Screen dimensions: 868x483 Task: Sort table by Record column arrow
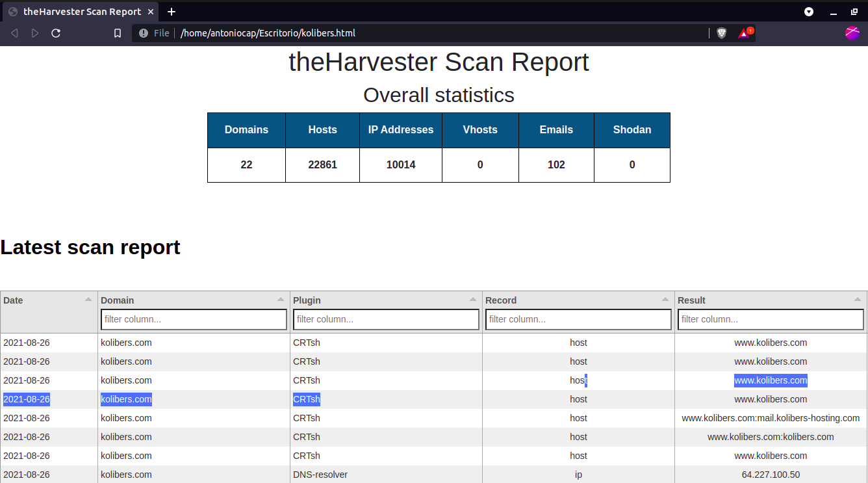(665, 300)
